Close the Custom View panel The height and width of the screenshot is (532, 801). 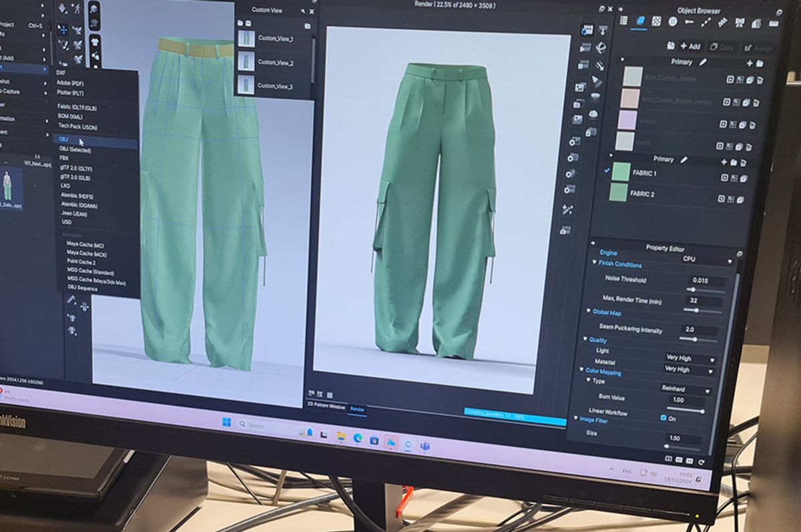click(x=312, y=11)
